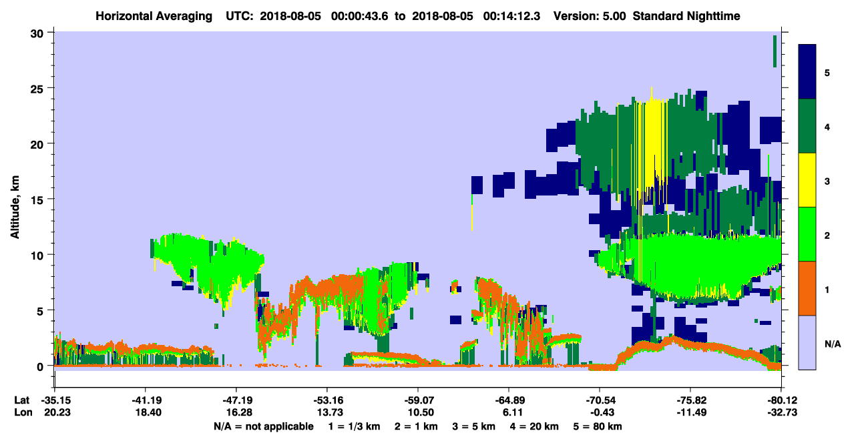Click the '2 = 1 km' legend note
This screenshot has height=445, width=868.
416,426
